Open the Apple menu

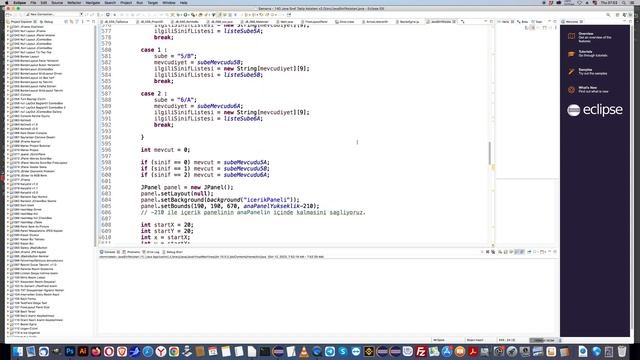coord(7,2)
